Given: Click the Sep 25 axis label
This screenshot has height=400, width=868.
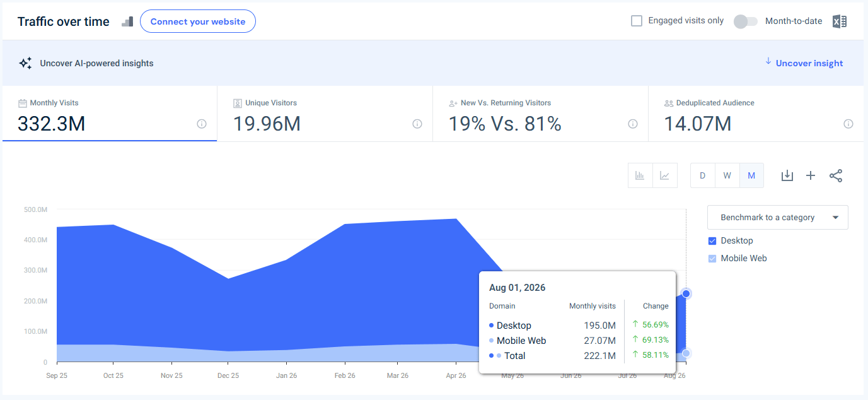Looking at the screenshot, I should (57, 375).
